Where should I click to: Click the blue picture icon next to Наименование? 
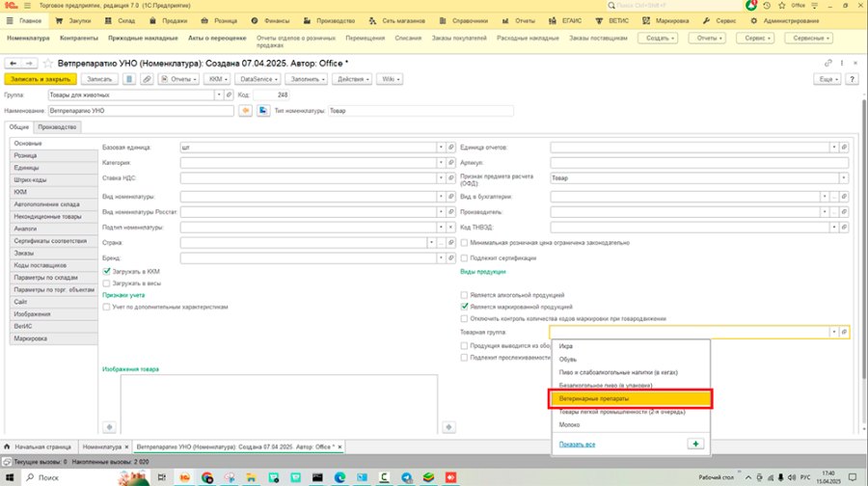(263, 111)
